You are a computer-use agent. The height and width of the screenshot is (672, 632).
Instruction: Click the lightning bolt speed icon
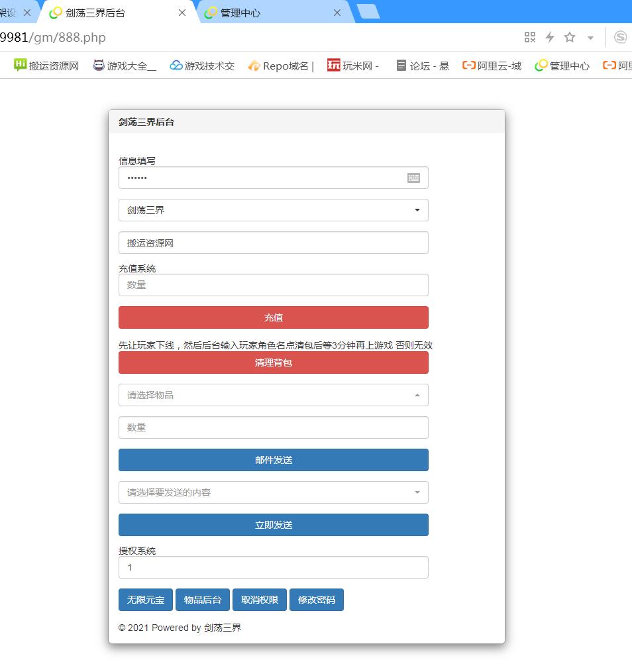point(549,37)
